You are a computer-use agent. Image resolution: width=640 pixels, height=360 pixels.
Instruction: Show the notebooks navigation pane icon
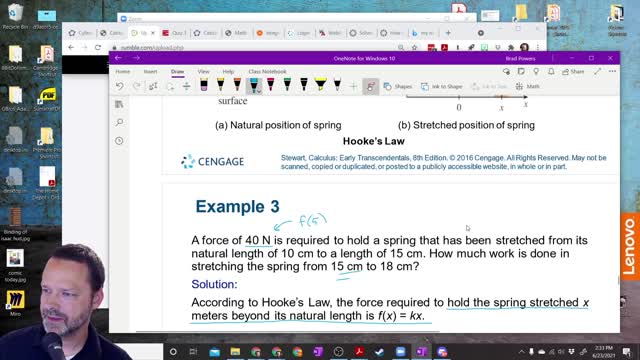click(x=119, y=104)
